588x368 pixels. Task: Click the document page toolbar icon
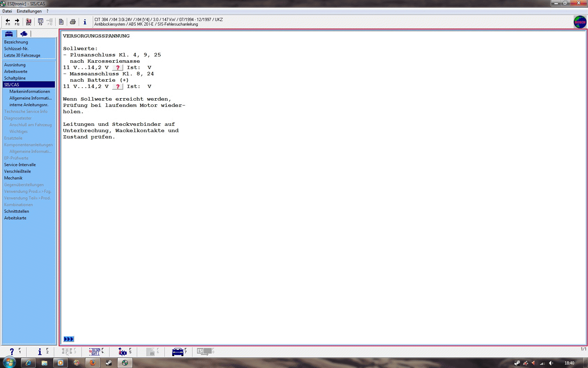coord(61,22)
